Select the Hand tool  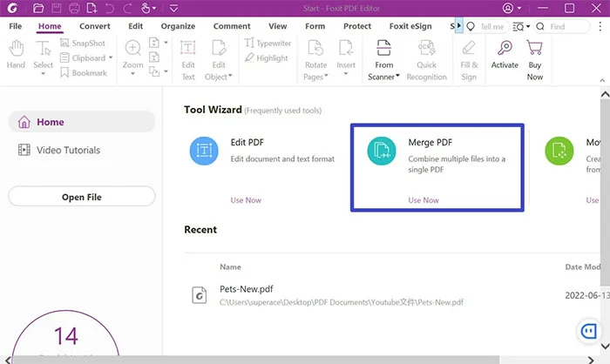(x=16, y=54)
